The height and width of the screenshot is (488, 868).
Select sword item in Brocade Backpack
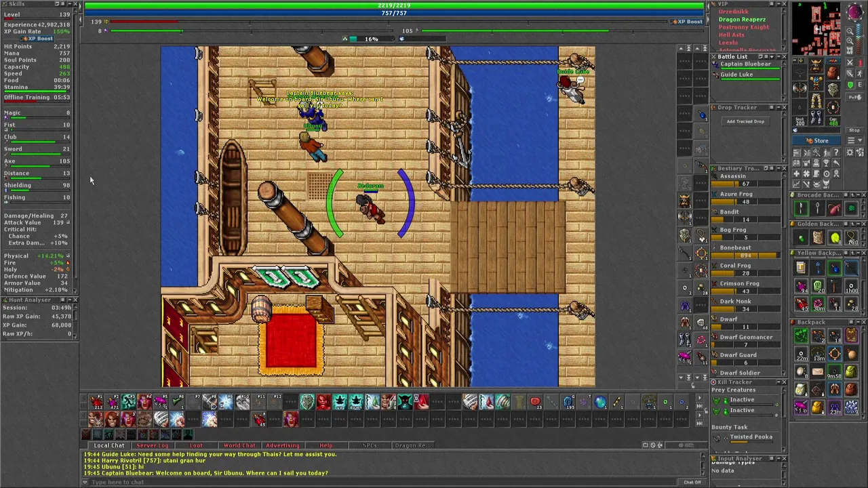tap(801, 208)
